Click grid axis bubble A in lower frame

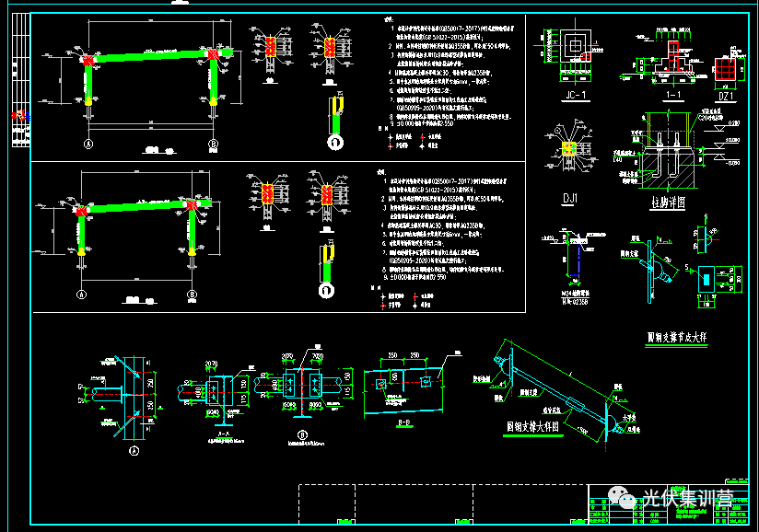[x=81, y=295]
